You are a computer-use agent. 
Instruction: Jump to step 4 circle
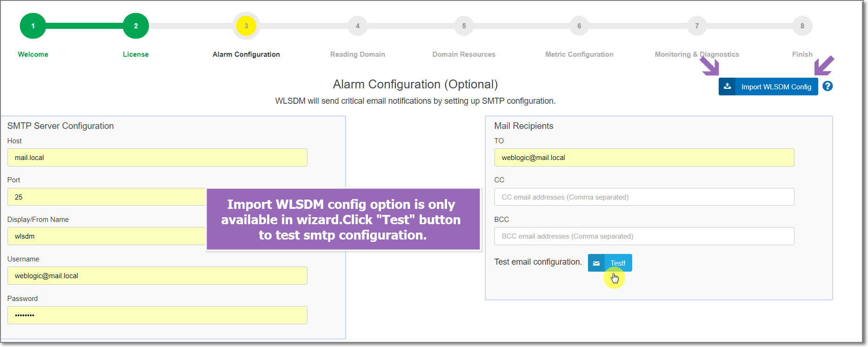click(x=358, y=26)
